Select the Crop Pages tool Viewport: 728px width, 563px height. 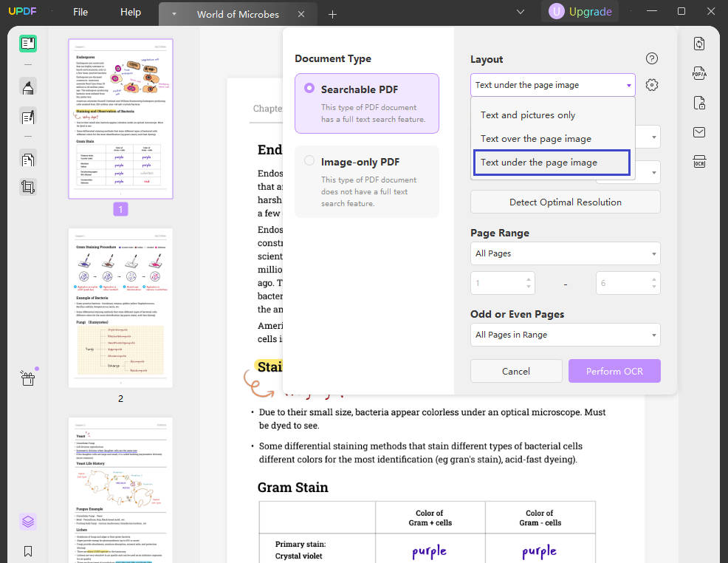(x=28, y=187)
